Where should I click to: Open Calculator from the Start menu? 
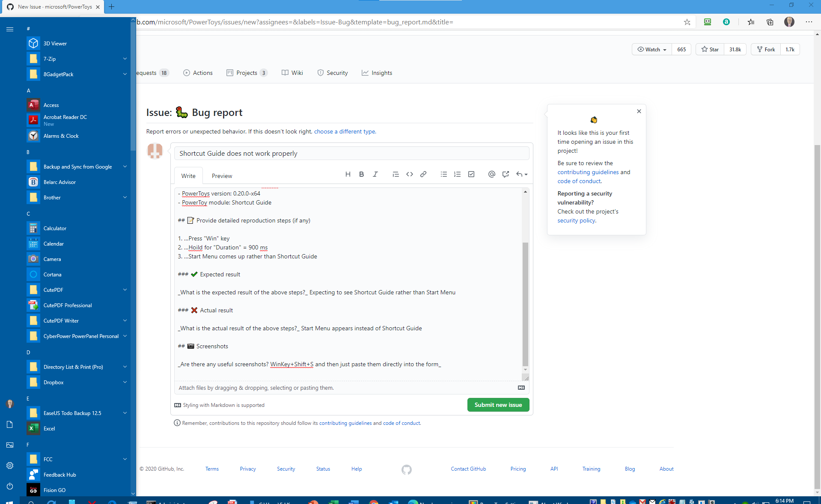click(x=77, y=228)
